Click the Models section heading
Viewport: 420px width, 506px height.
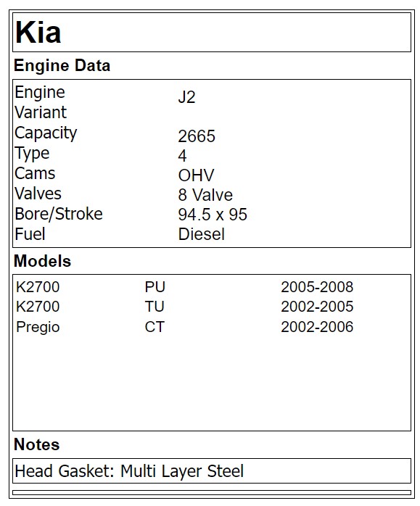(x=42, y=261)
